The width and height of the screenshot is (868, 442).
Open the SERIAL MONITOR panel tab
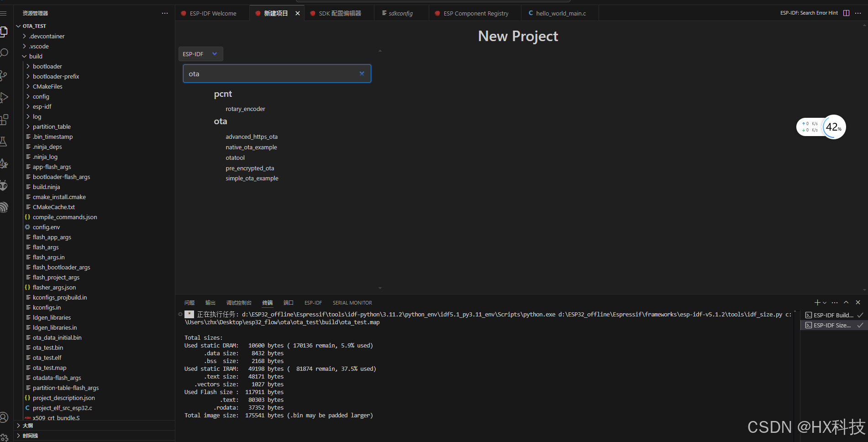click(352, 303)
